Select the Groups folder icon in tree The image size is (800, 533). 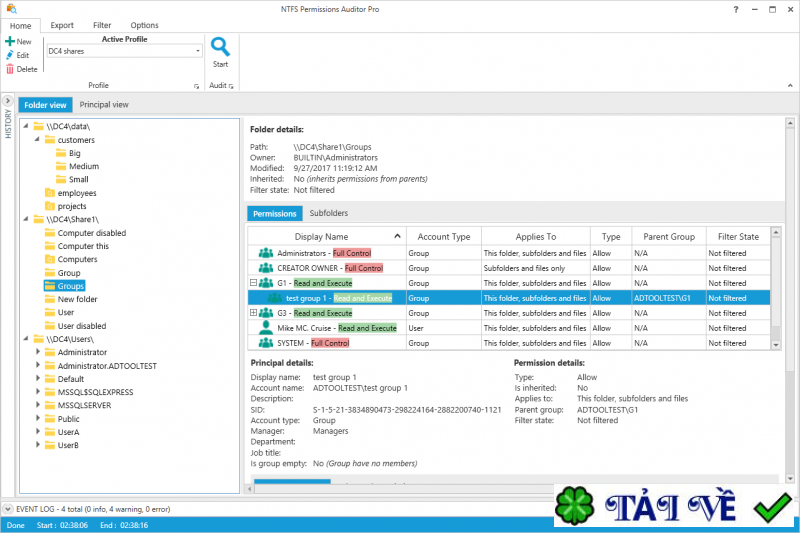(x=50, y=286)
